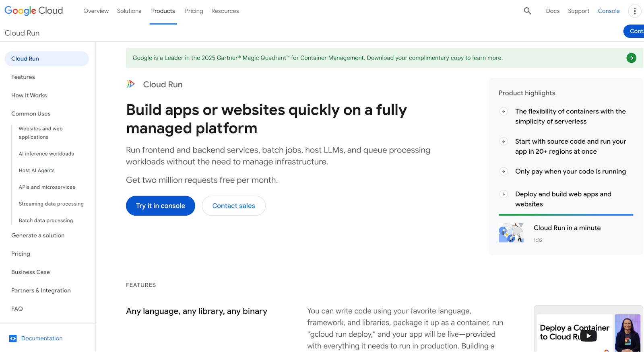Image resolution: width=644 pixels, height=352 pixels.
Task: Click the Cloud Run in a minute thumbnail
Action: [511, 233]
